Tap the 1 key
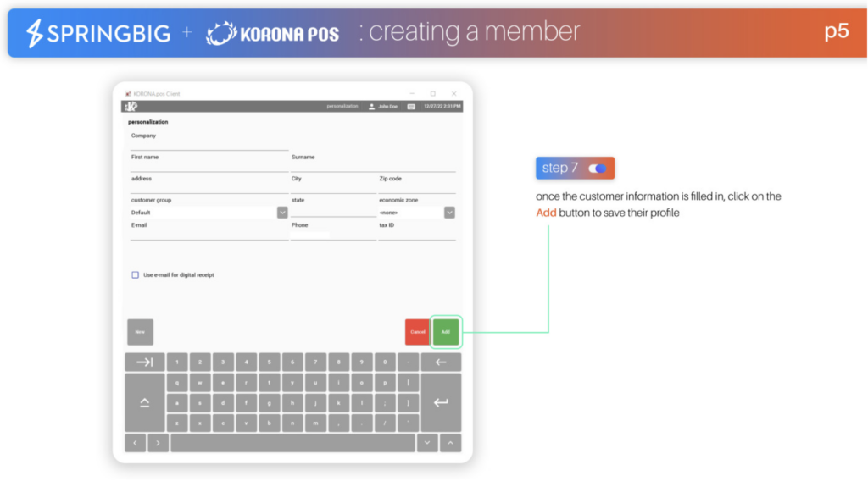 pyautogui.click(x=177, y=362)
